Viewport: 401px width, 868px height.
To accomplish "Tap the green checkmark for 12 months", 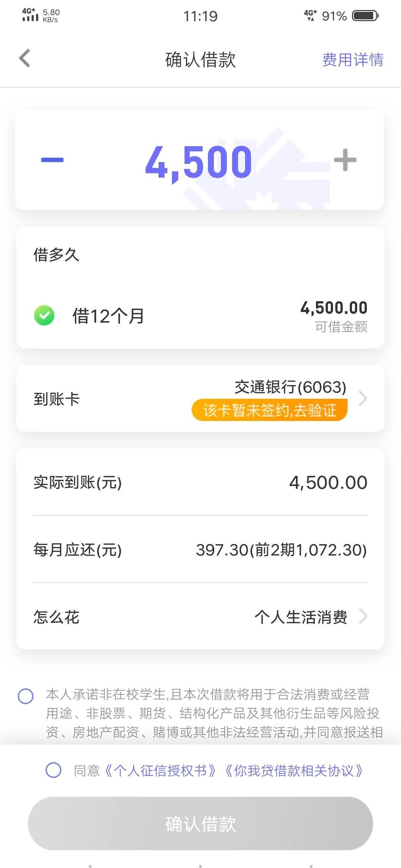I will 44,315.
